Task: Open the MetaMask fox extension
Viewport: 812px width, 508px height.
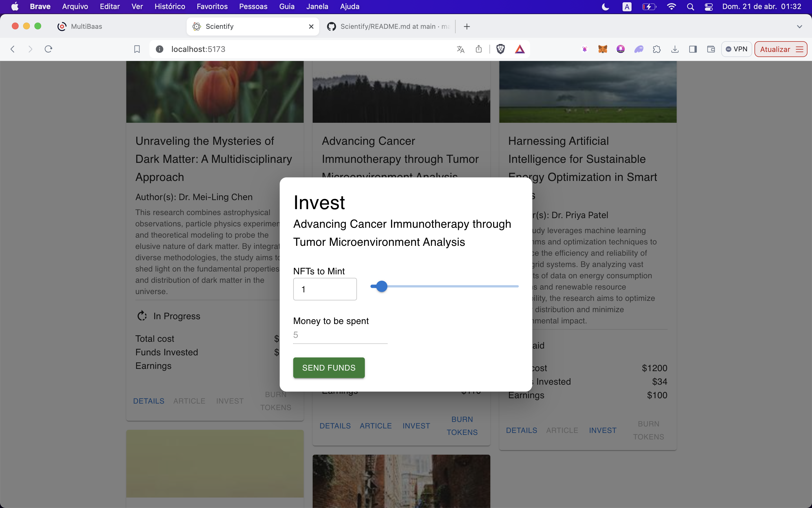Action: (603, 49)
